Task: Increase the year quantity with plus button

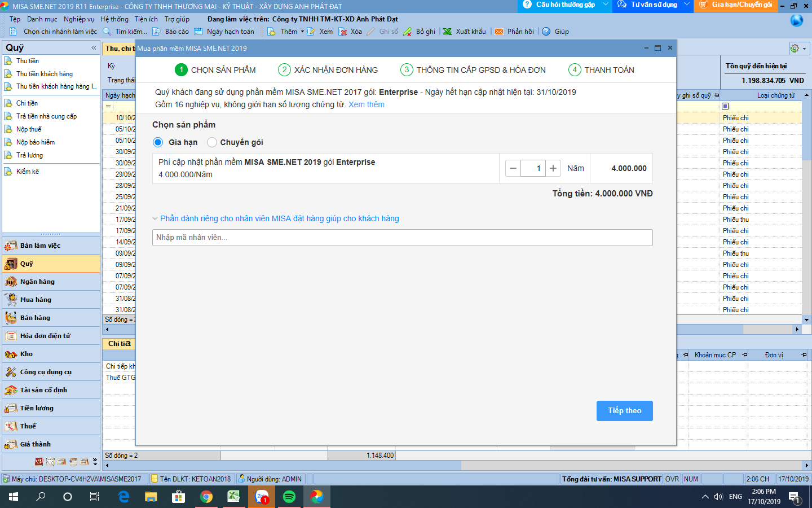Action: [553, 168]
